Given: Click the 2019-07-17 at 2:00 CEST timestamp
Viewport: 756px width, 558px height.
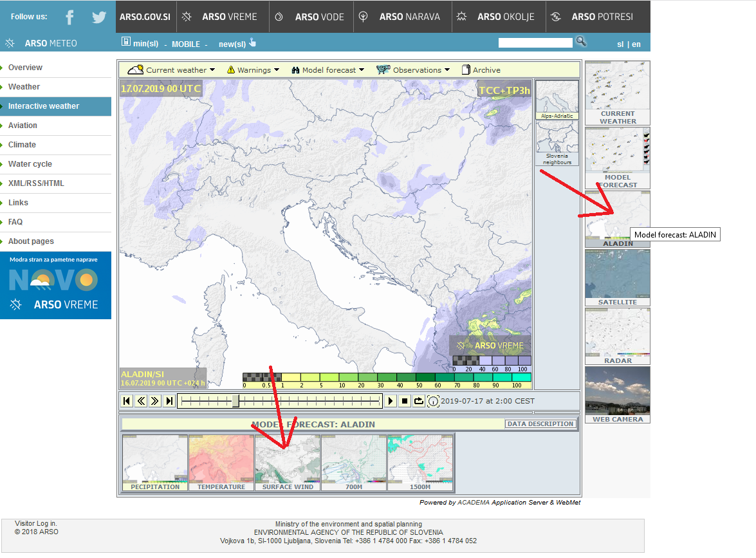Looking at the screenshot, I should tap(488, 401).
